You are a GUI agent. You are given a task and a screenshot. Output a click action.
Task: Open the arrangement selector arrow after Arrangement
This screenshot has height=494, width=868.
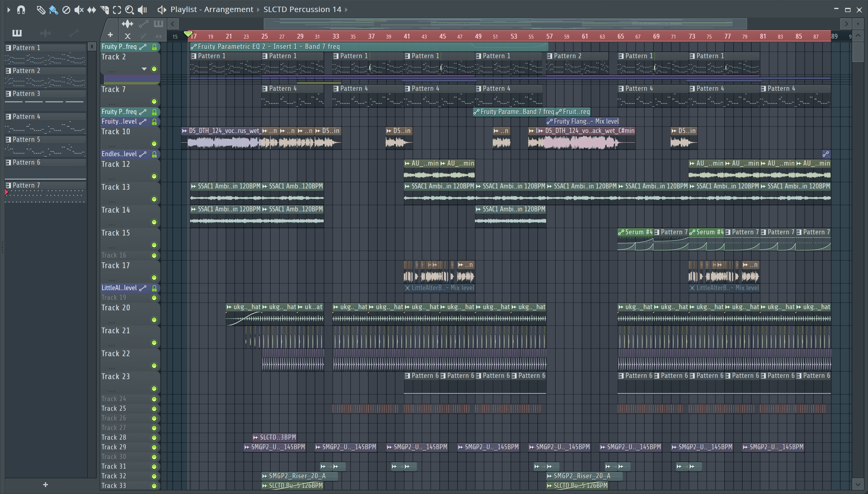pyautogui.click(x=258, y=10)
